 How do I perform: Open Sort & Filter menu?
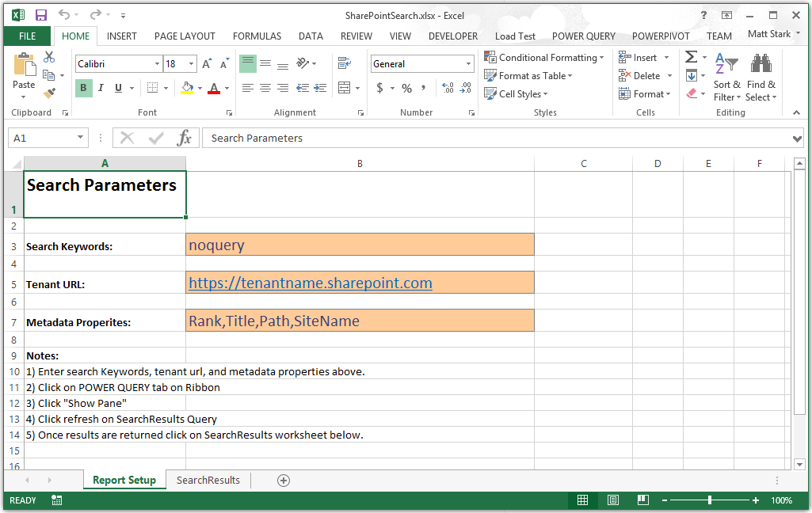tap(726, 77)
